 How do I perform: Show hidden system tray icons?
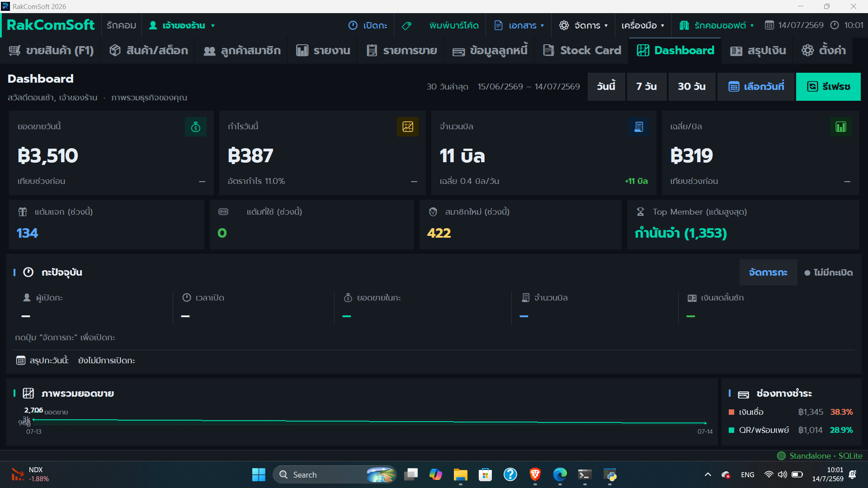point(708,474)
